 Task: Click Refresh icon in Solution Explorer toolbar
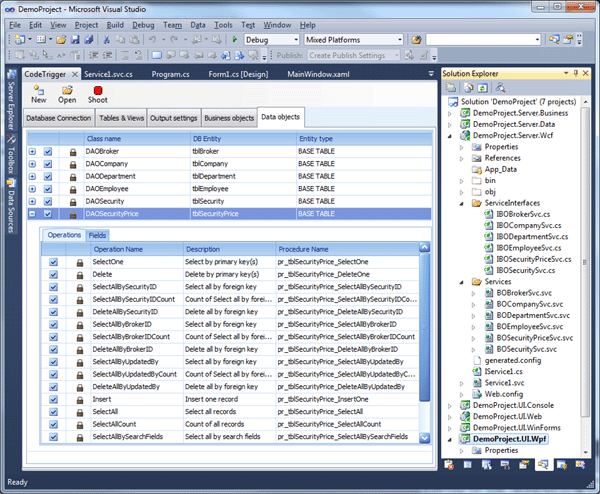pos(483,88)
